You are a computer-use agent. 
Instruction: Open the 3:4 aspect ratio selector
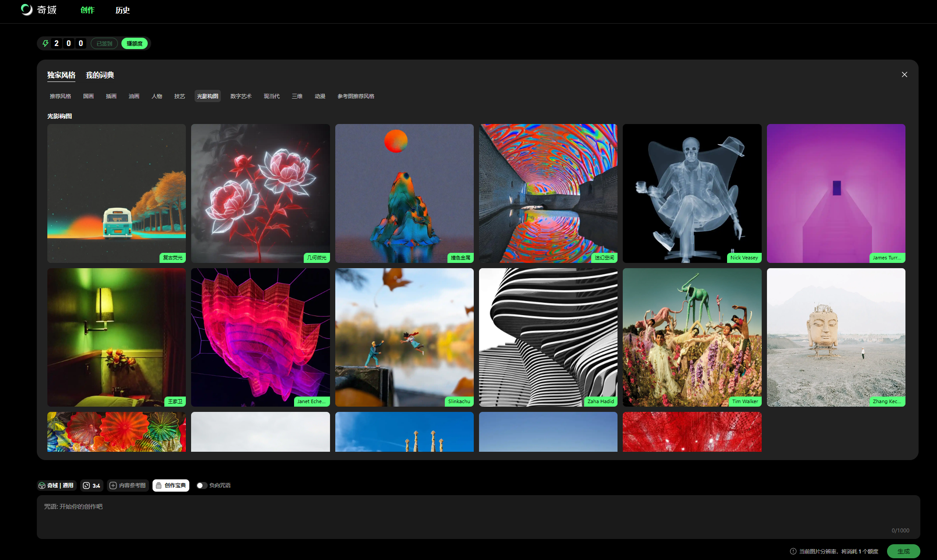(x=92, y=486)
